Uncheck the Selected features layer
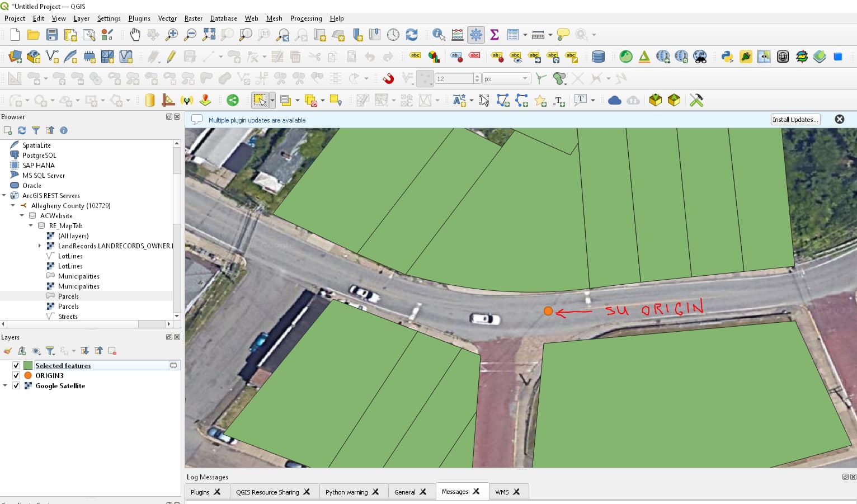 click(x=16, y=365)
